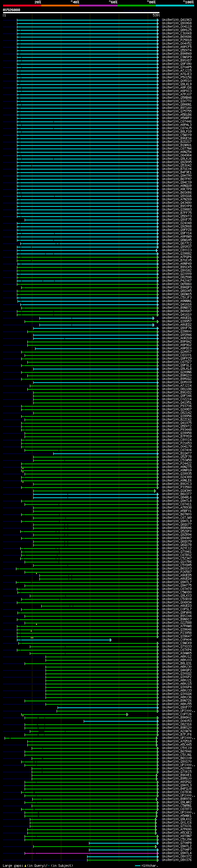Select label UniRef100_C0PT26
The height and width of the screenshot is (868, 197).
[x=177, y=714]
